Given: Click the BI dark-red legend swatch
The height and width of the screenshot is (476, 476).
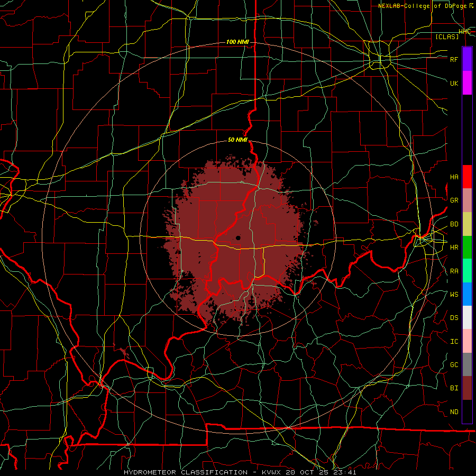Looking at the screenshot, I should [x=467, y=388].
